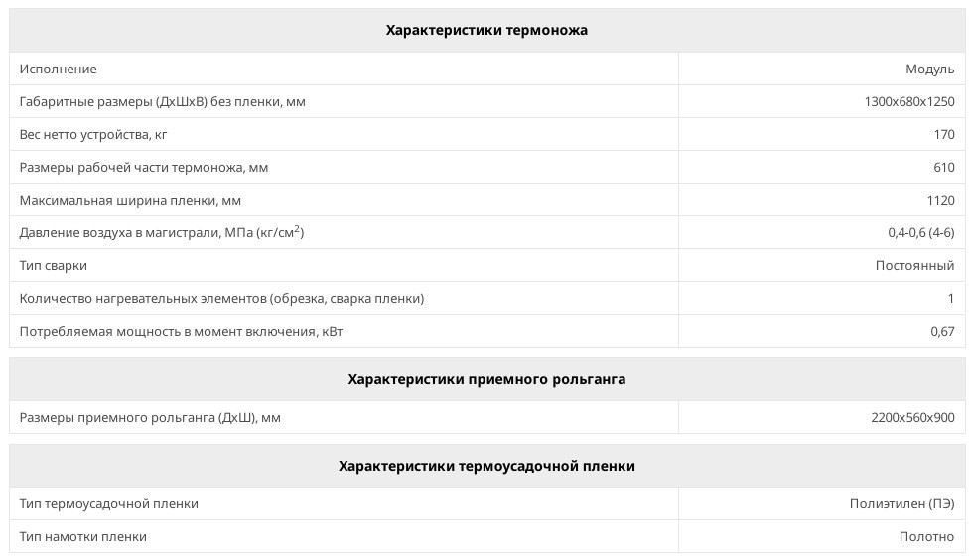Select the "Полиэтилен (ПЭ)" film type value
Viewport: 970px width, 560px height.
point(901,504)
